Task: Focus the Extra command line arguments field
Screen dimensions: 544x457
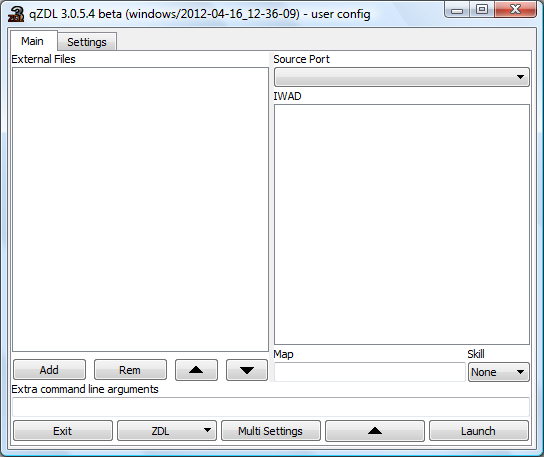Action: [271, 407]
